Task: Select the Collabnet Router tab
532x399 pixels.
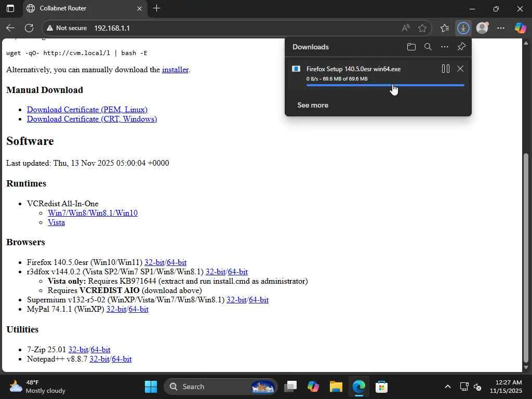Action: click(x=85, y=8)
